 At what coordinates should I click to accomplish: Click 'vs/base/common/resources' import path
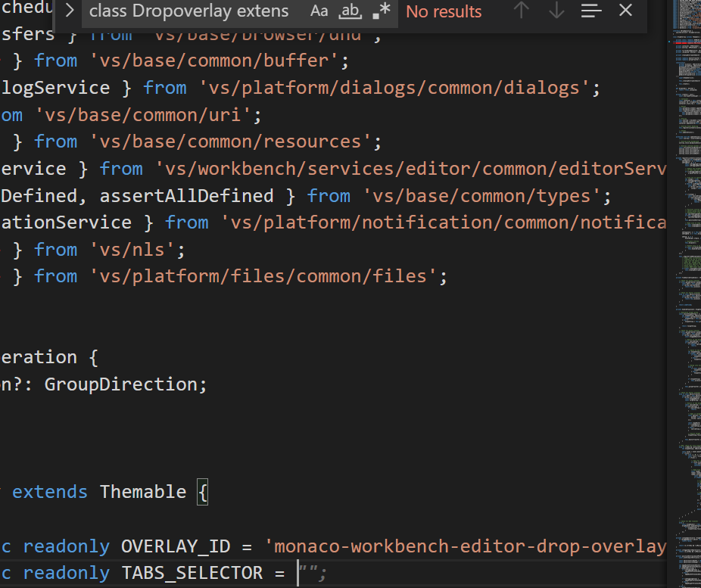click(230, 142)
